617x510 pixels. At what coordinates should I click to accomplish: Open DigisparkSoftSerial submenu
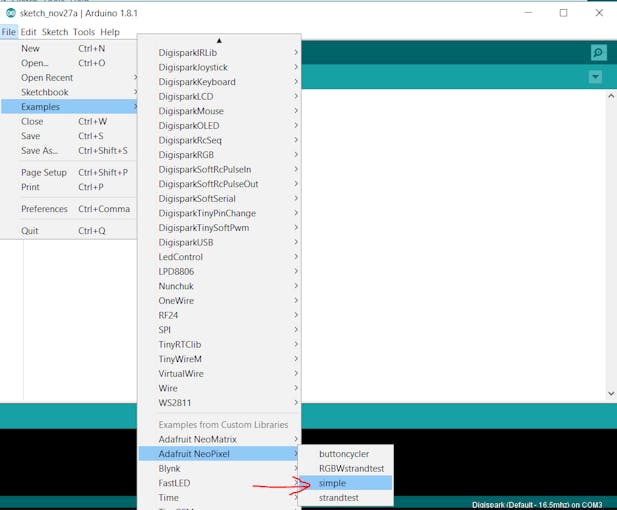[x=219, y=198]
